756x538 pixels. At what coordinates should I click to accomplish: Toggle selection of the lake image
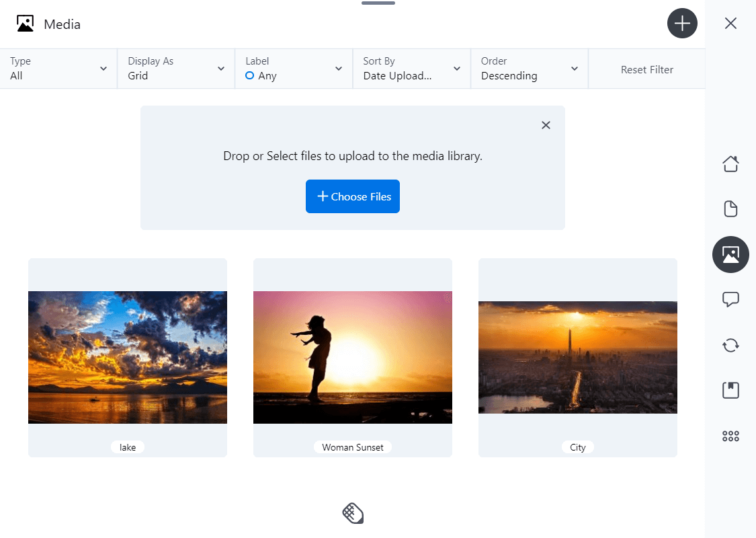click(x=127, y=356)
